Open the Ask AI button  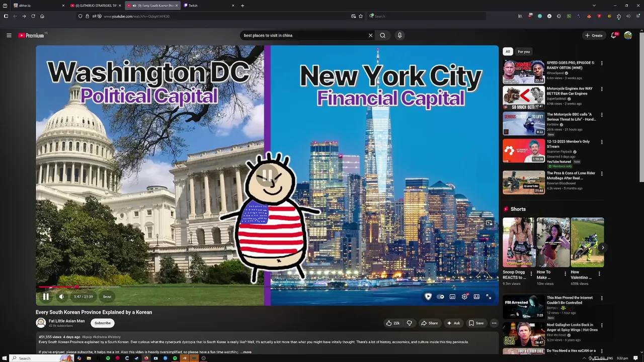point(453,323)
